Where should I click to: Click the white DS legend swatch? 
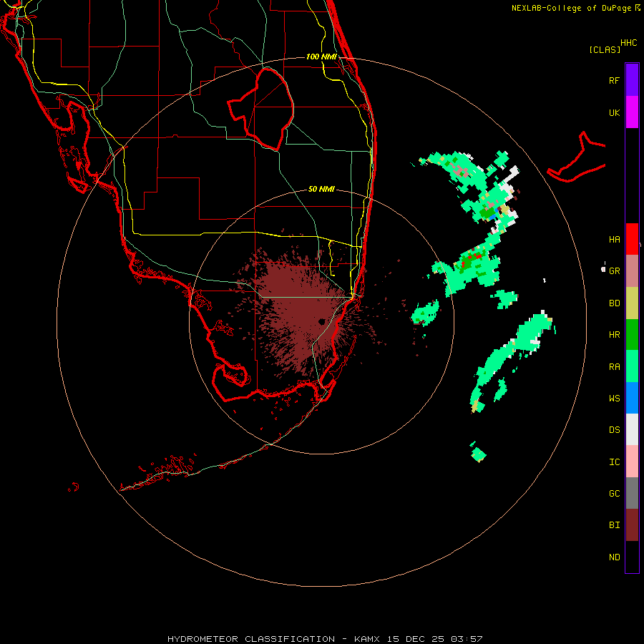(632, 429)
